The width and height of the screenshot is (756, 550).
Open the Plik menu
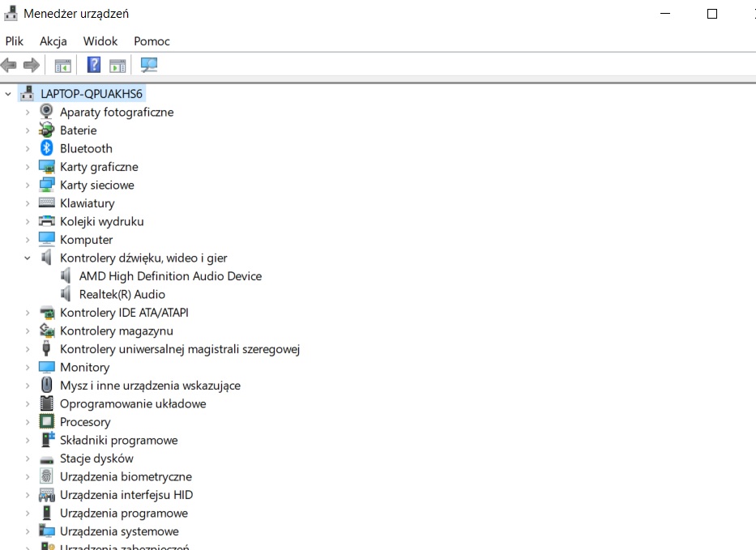pos(14,41)
